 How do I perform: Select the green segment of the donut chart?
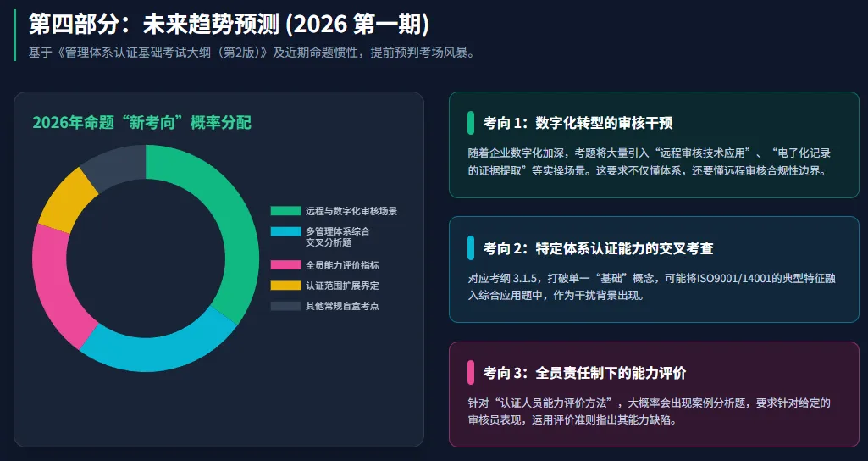233,216
